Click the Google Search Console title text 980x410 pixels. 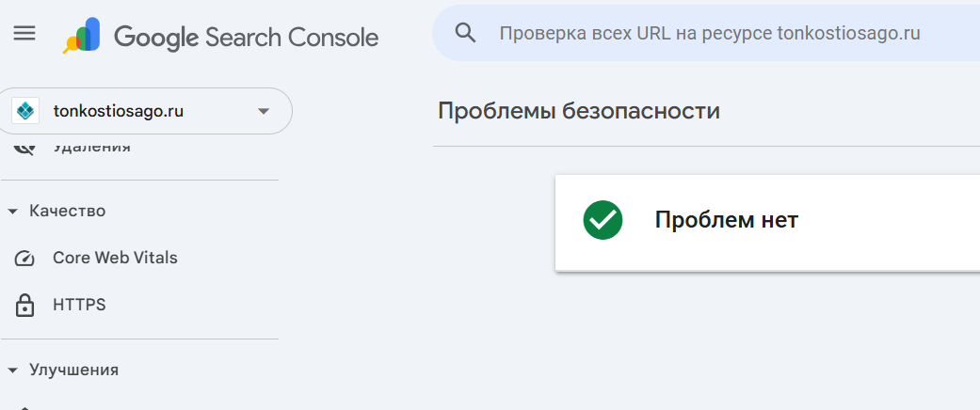tap(247, 38)
